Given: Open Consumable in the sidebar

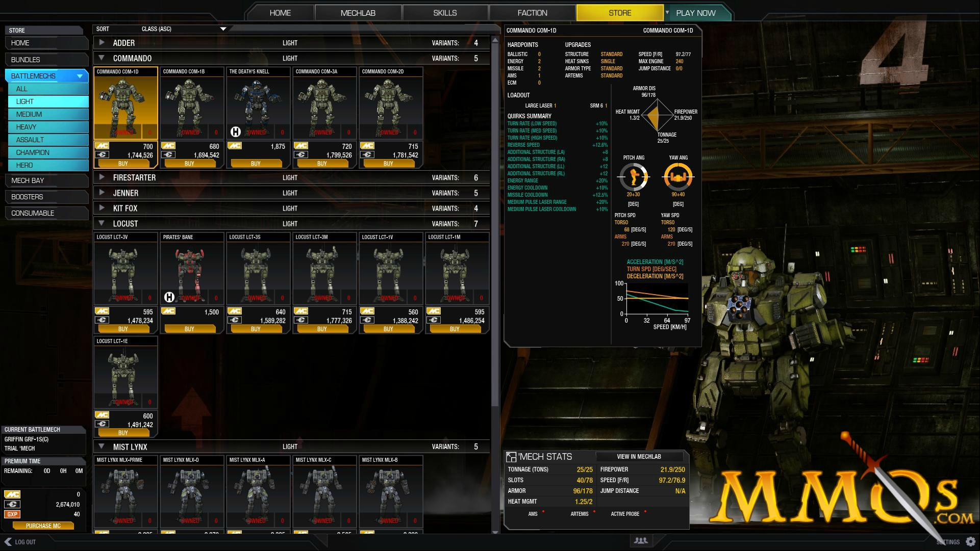Looking at the screenshot, I should point(46,213).
